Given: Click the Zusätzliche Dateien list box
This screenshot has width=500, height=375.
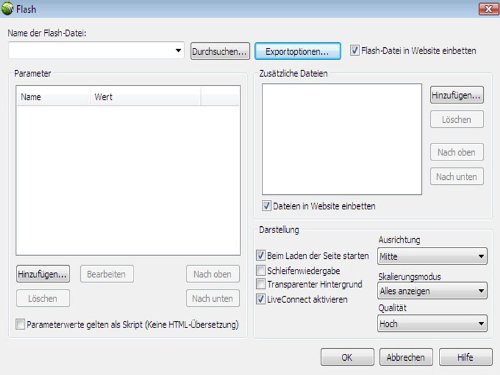Looking at the screenshot, I should pos(342,139).
